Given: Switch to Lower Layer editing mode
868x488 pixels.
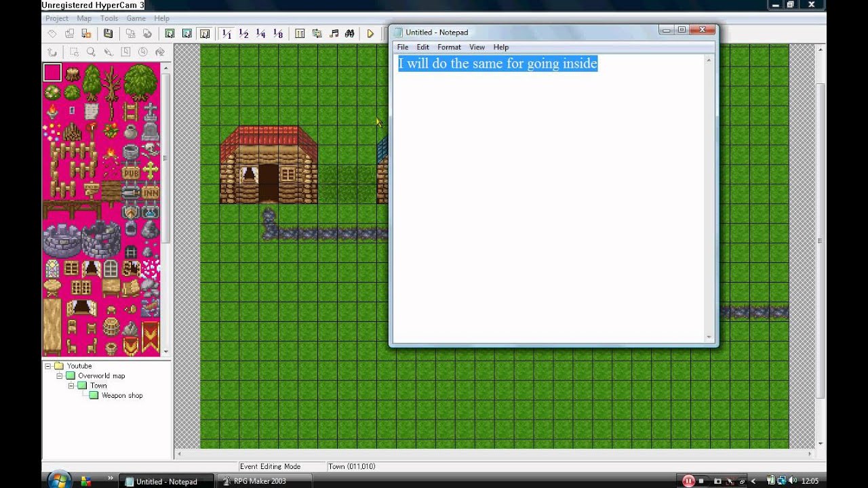Looking at the screenshot, I should [170, 33].
